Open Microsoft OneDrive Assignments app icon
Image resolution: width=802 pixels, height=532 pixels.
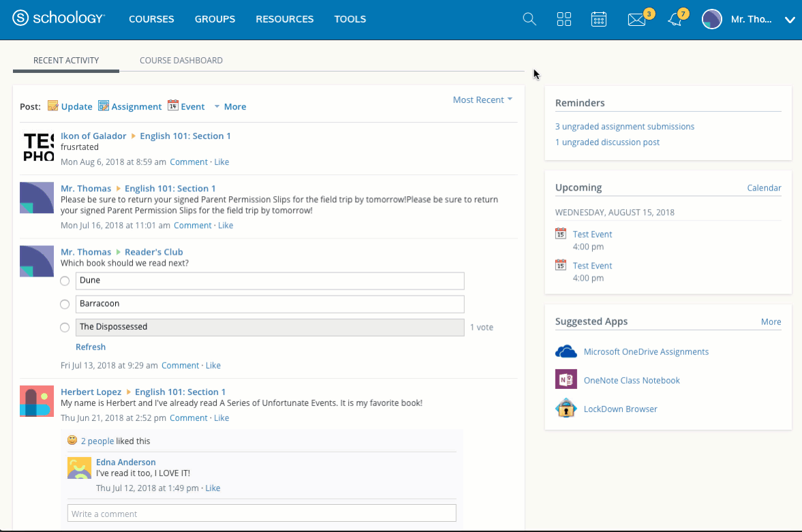(566, 352)
